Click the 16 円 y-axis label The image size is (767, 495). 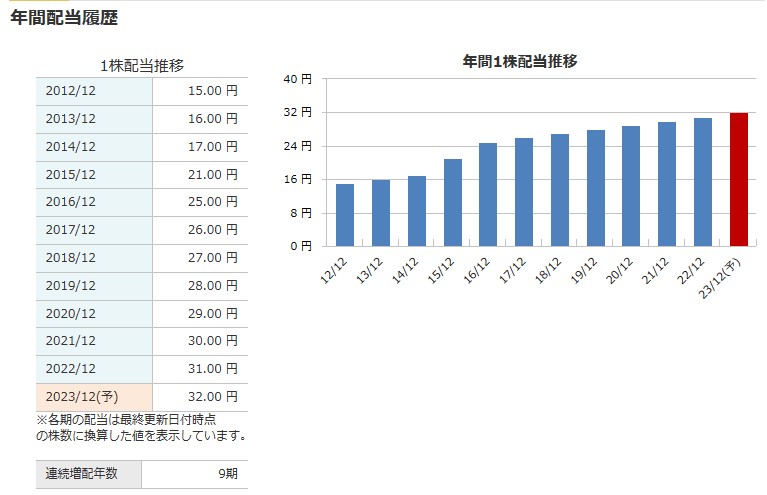tap(297, 180)
